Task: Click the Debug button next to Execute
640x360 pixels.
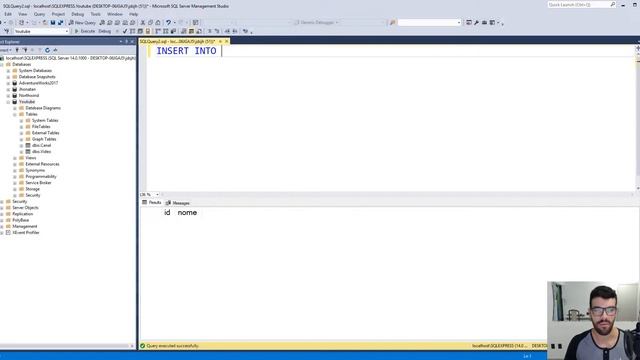Action: tap(104, 31)
